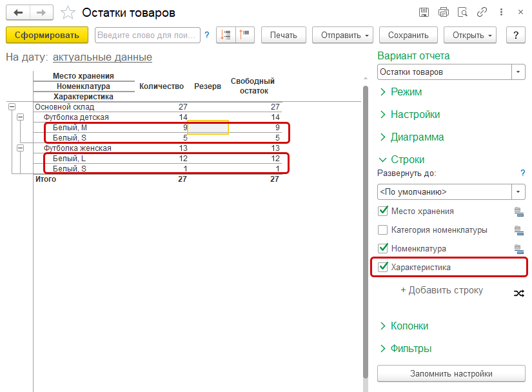Select the Футболка женская row label

tap(77, 148)
